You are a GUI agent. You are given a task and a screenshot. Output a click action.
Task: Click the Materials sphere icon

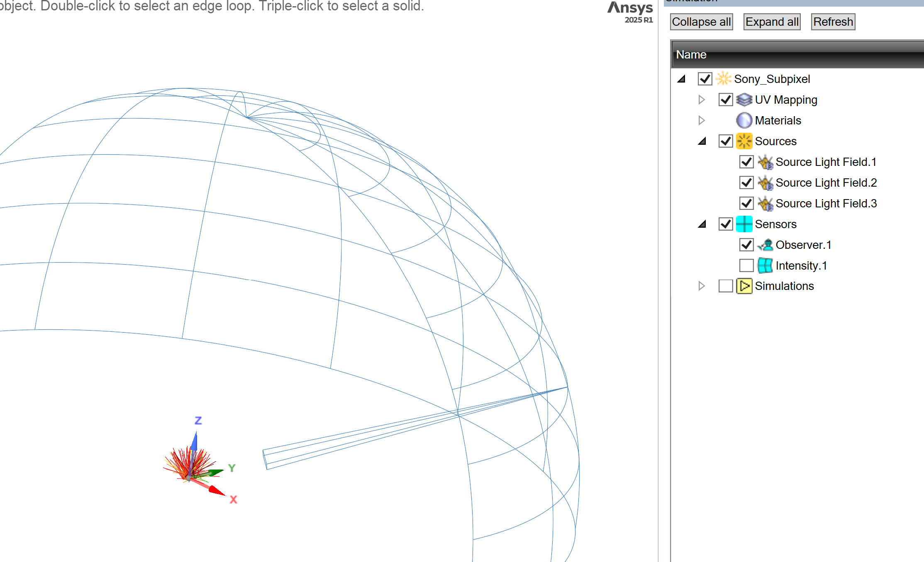pos(744,120)
